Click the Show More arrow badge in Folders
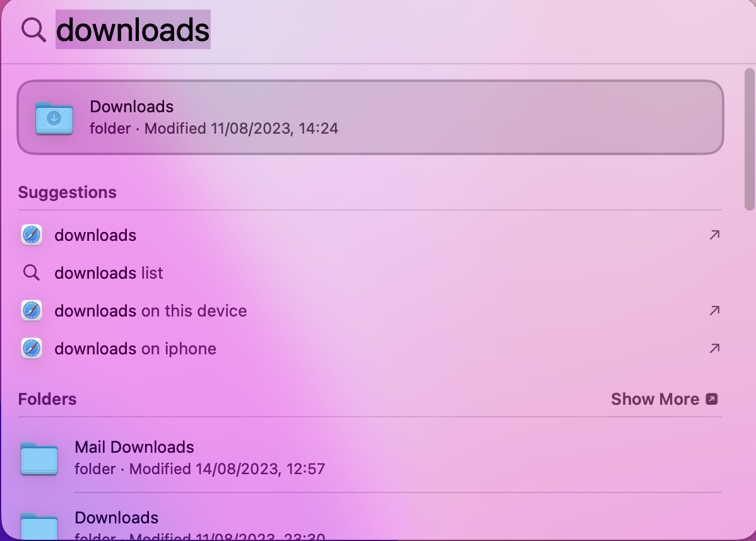 712,398
